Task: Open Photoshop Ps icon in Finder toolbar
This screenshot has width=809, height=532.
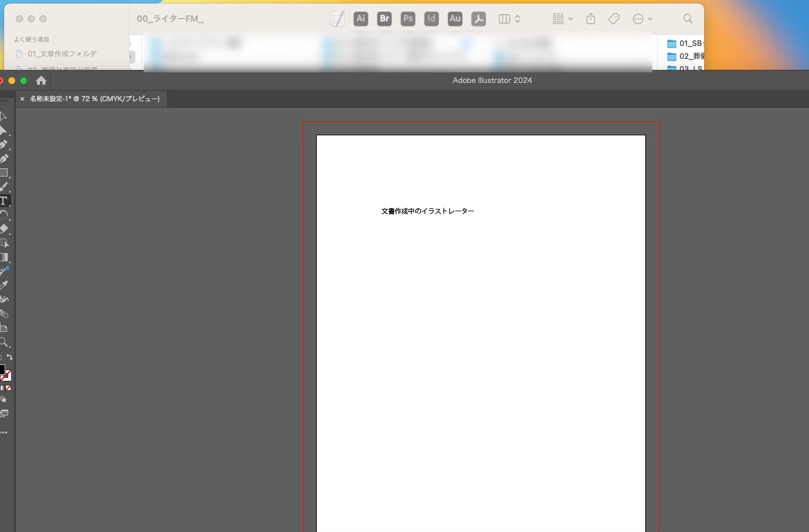Action: 408,19
